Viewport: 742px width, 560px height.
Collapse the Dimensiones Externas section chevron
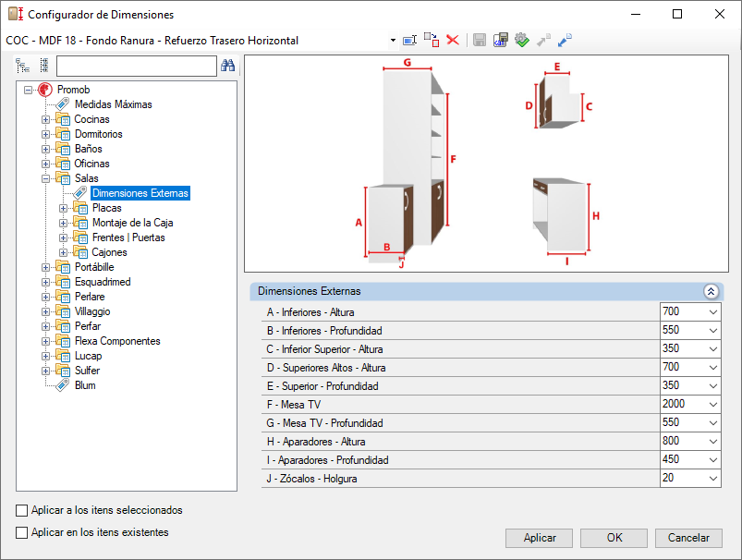(x=711, y=291)
